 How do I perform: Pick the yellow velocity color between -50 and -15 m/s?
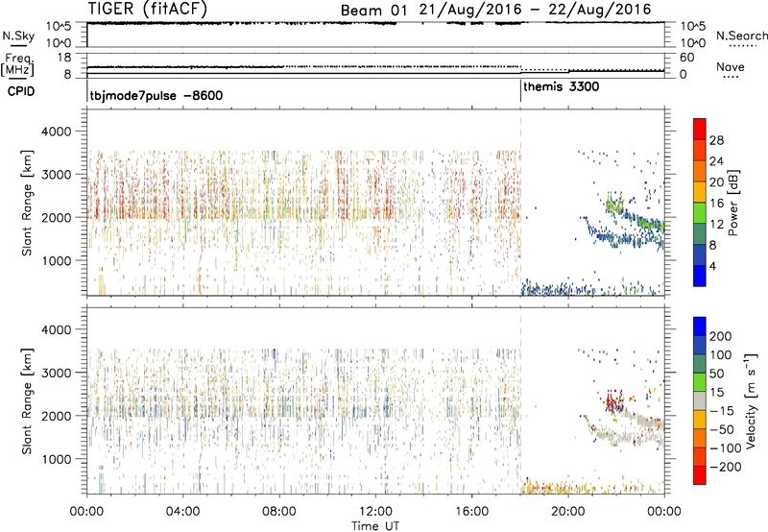pyautogui.click(x=700, y=420)
